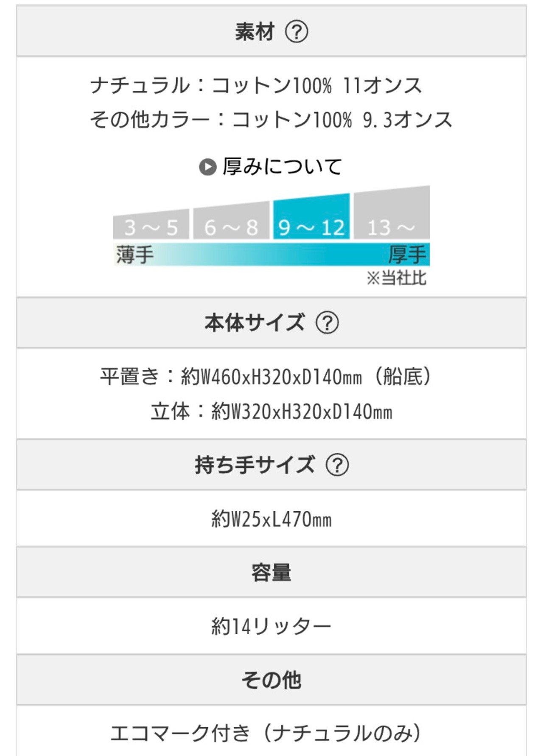Image resolution: width=543 pixels, height=756 pixels.
Task: Select the highlighted 9～12 thickness segment
Action: pos(311,218)
